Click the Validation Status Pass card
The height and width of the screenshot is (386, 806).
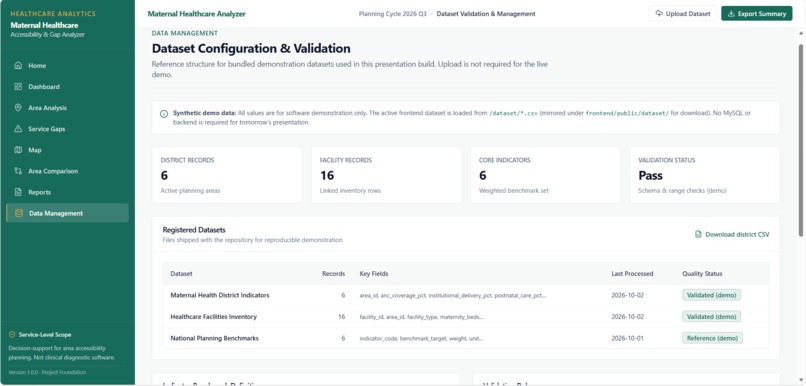pos(705,175)
